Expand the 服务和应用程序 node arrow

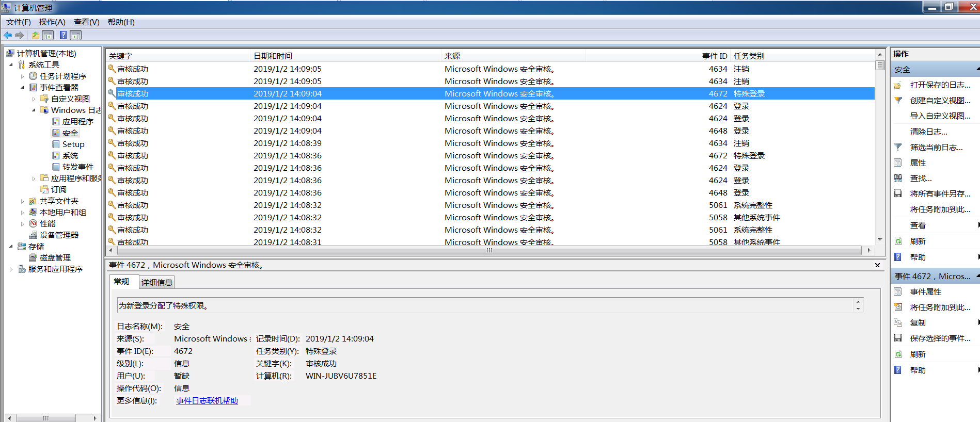click(x=11, y=269)
